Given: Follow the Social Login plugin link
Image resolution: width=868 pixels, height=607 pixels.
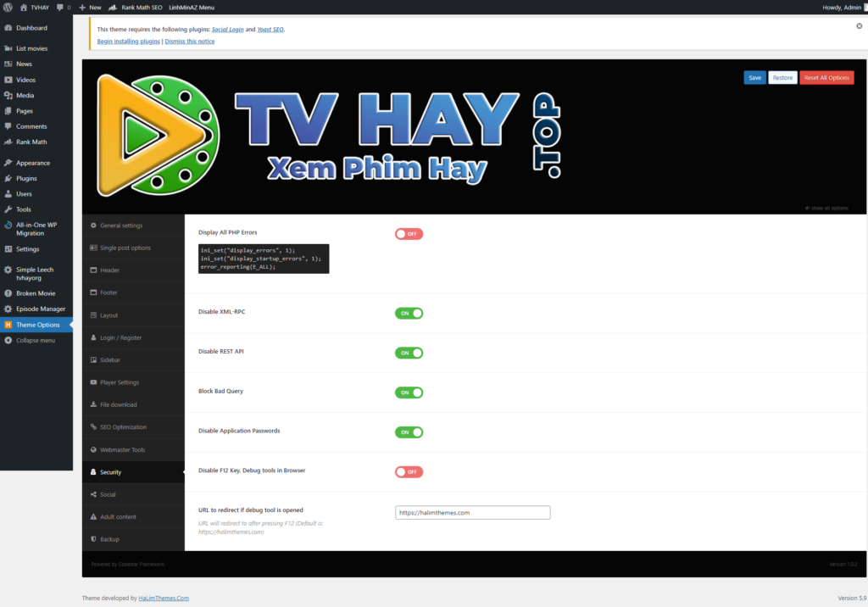Looking at the screenshot, I should click(227, 30).
